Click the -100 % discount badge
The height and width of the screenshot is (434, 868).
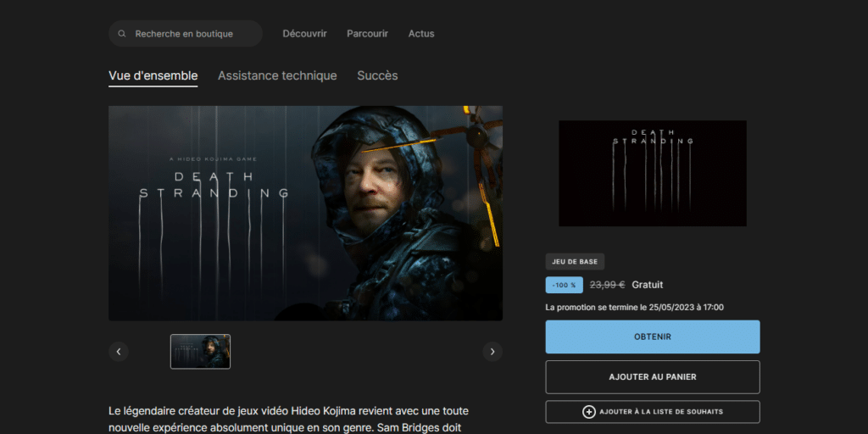pyautogui.click(x=564, y=285)
